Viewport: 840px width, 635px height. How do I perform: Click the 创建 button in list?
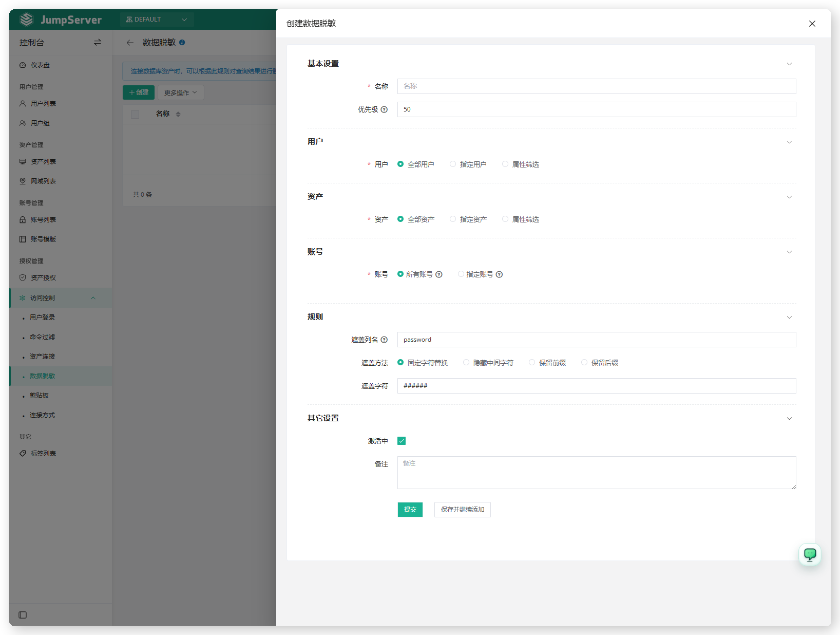(139, 92)
